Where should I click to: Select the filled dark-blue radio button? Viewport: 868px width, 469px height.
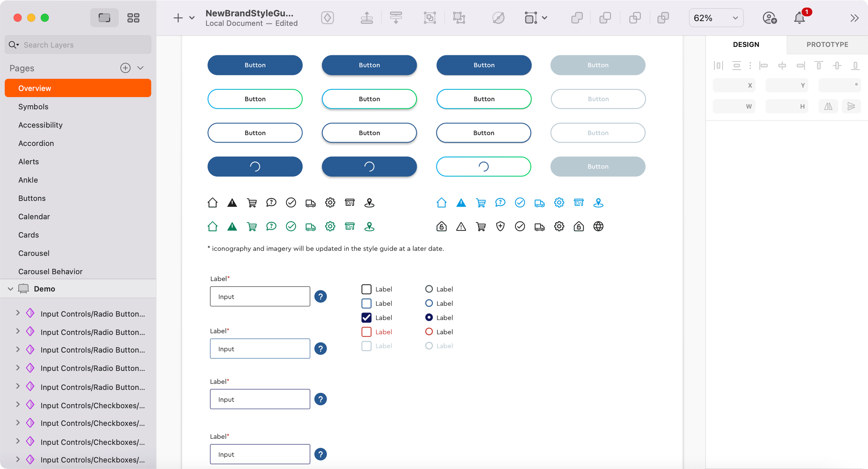(x=429, y=318)
